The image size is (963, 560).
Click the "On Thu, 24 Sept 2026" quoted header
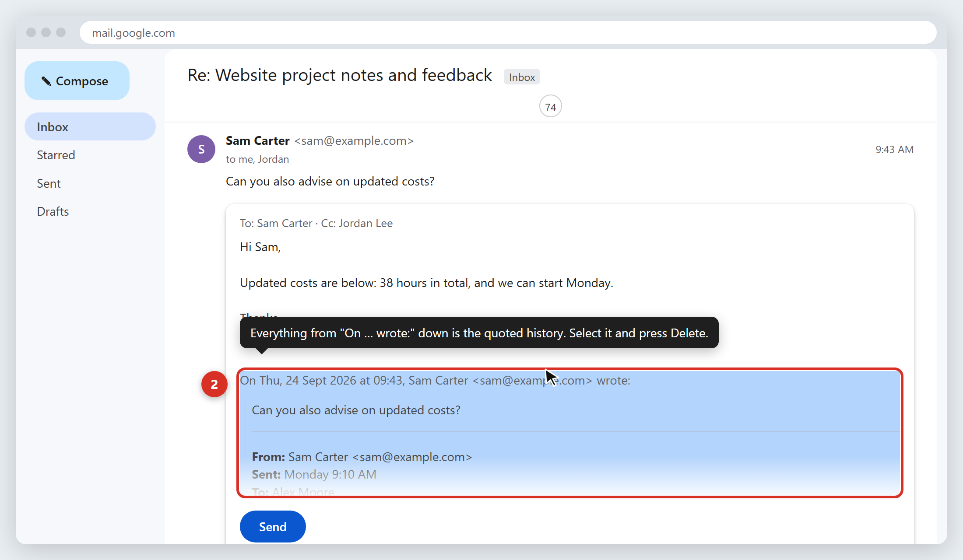pyautogui.click(x=435, y=381)
